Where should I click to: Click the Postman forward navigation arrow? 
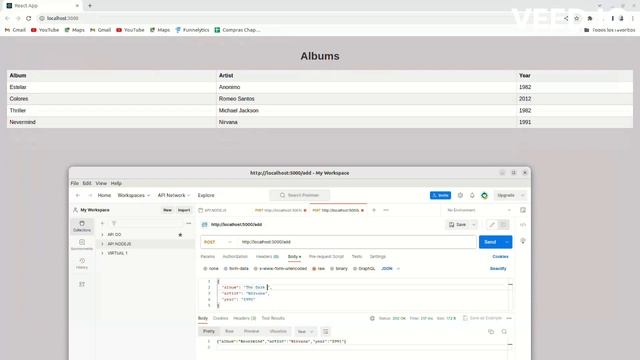pos(90,195)
